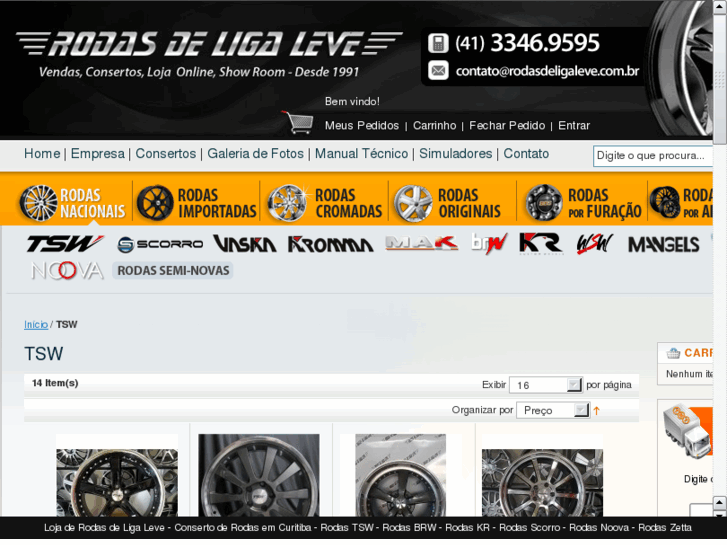Click the envelope email icon
727x545 pixels.
click(438, 71)
